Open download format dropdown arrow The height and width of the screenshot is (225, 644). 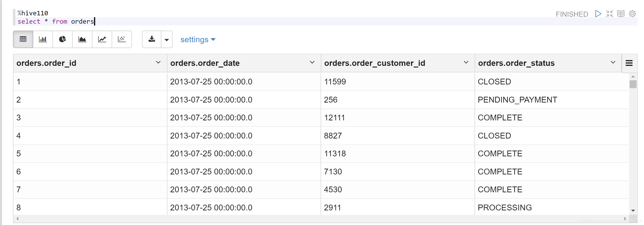pos(167,39)
